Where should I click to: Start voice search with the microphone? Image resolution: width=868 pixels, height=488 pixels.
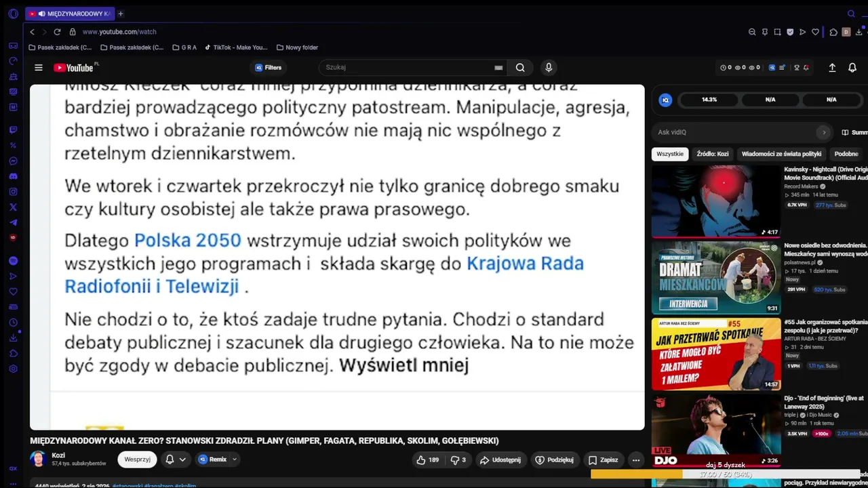pyautogui.click(x=549, y=68)
